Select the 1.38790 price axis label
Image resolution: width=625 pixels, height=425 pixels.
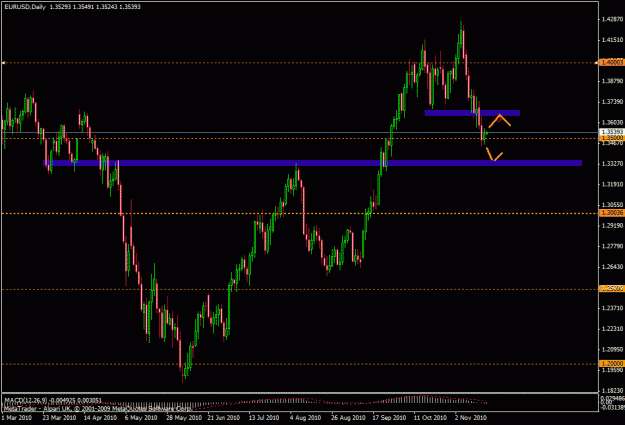612,81
